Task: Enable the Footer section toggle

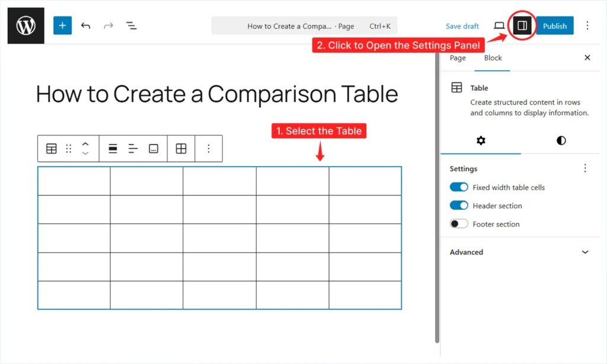Action: coord(459,224)
